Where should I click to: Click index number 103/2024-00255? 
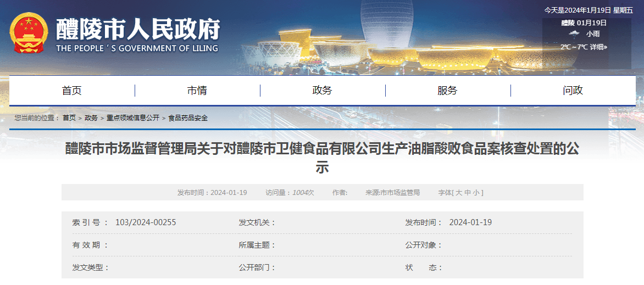click(146, 222)
